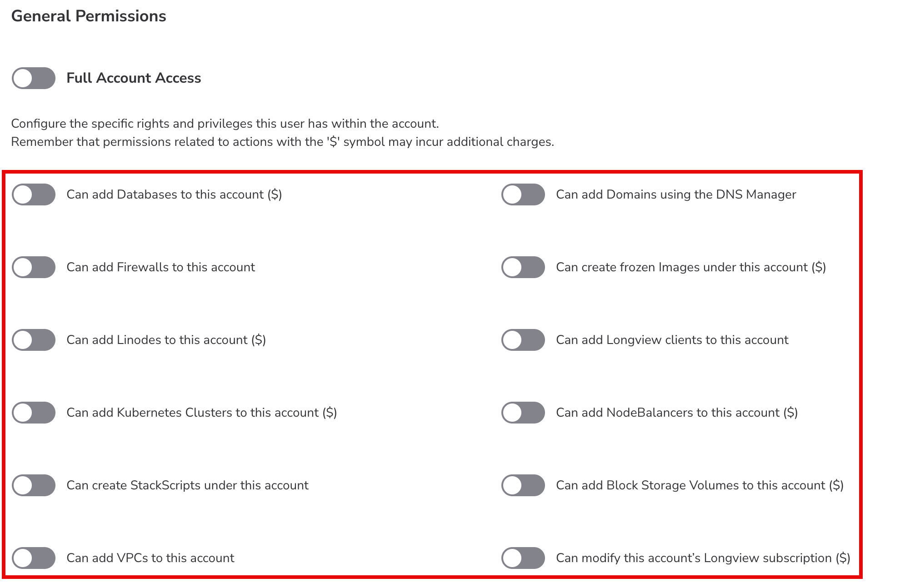Enable Can add Longview clients switch

tap(523, 340)
